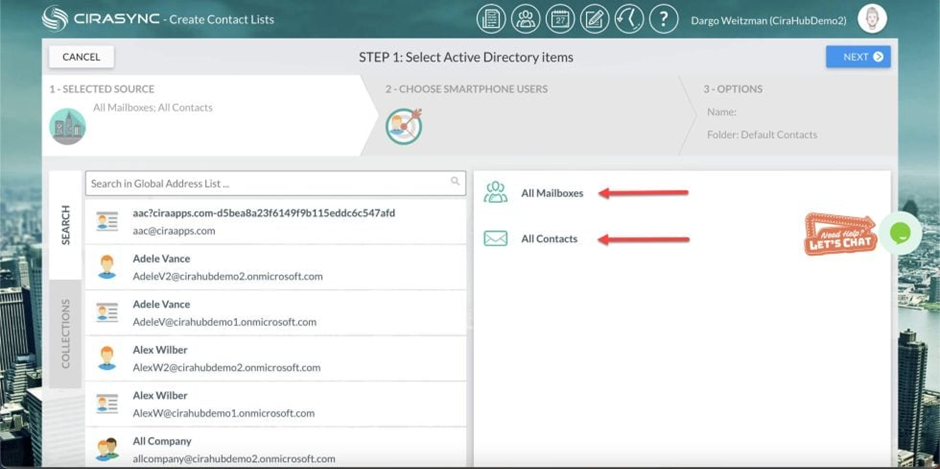The width and height of the screenshot is (940, 469).
Task: Click the Next button
Action: click(x=858, y=57)
